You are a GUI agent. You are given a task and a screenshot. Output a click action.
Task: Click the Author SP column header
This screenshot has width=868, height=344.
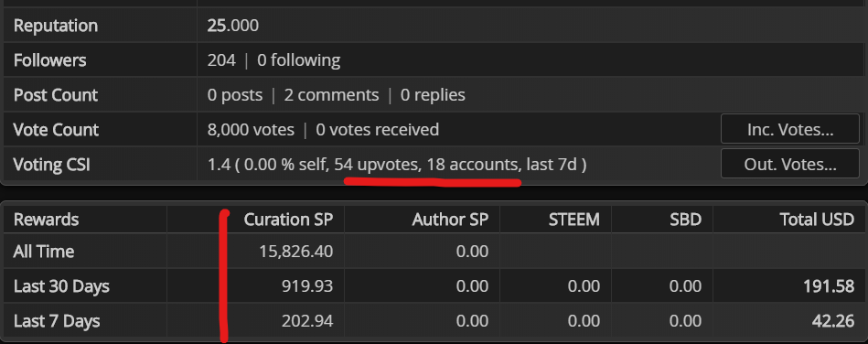click(450, 220)
